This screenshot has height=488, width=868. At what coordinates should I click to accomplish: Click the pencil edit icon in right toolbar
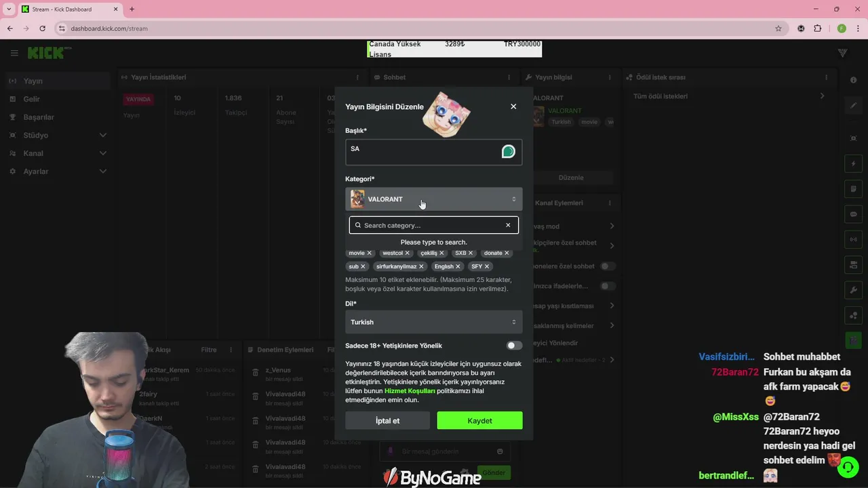coord(853,106)
